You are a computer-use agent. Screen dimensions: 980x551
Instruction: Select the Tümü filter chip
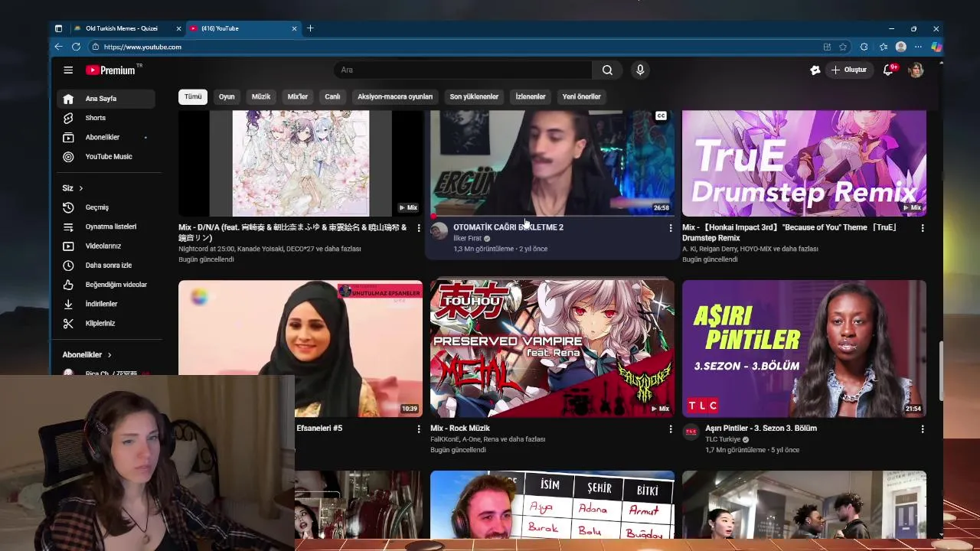[x=193, y=96]
